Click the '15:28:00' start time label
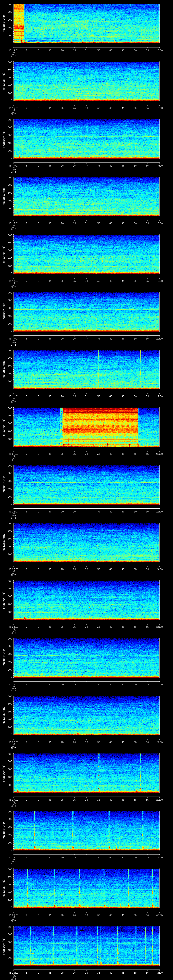 point(13,858)
